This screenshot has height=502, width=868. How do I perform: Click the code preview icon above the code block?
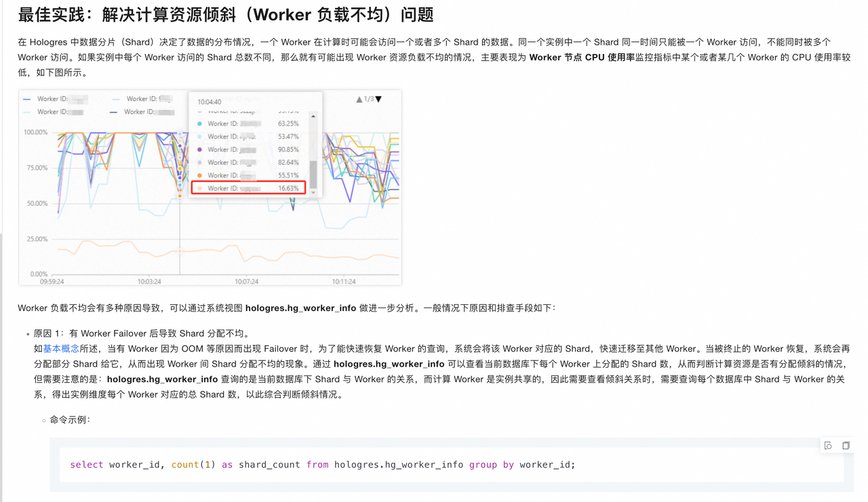point(828,445)
